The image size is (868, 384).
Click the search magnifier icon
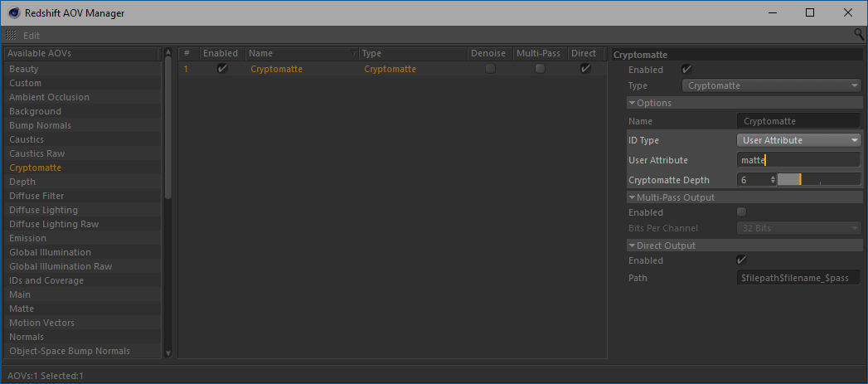(x=859, y=35)
